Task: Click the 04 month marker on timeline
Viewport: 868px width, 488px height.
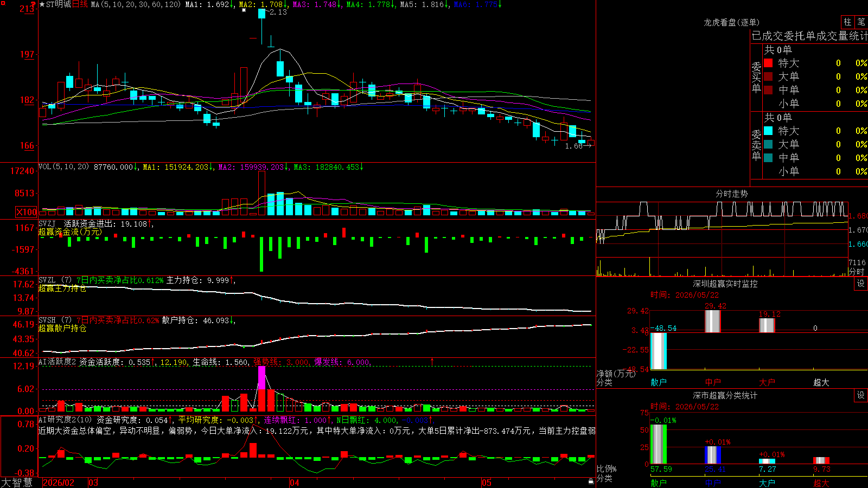Action: click(x=294, y=483)
